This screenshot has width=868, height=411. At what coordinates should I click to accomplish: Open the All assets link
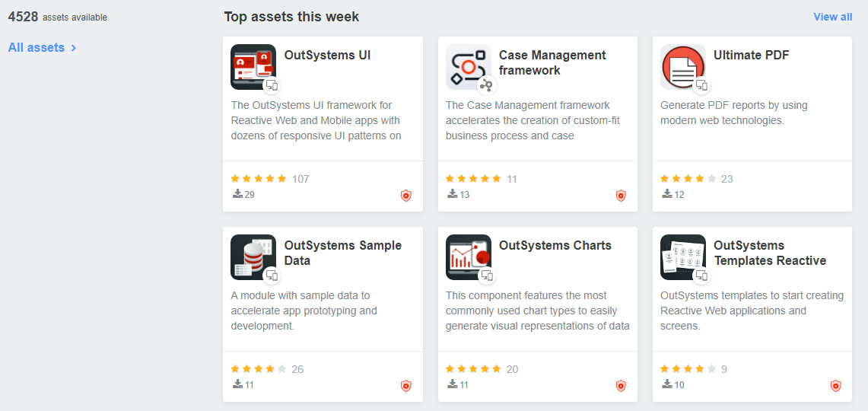pyautogui.click(x=37, y=47)
